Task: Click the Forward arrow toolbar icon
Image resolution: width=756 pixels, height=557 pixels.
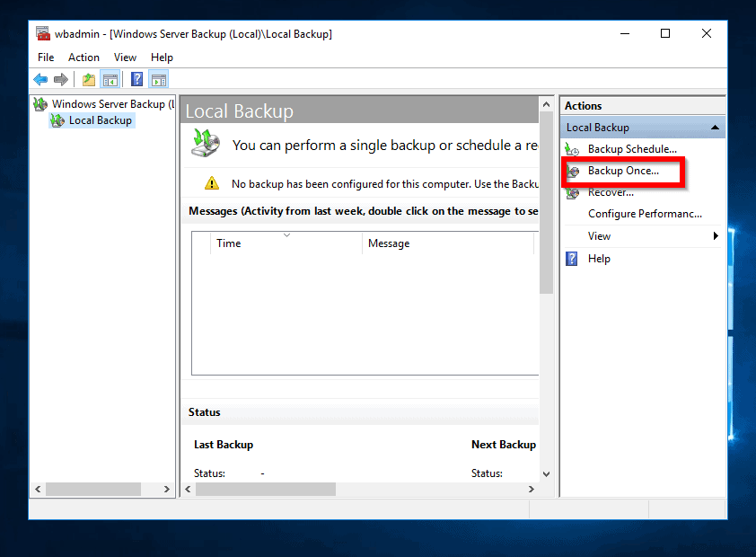Action: tap(61, 80)
